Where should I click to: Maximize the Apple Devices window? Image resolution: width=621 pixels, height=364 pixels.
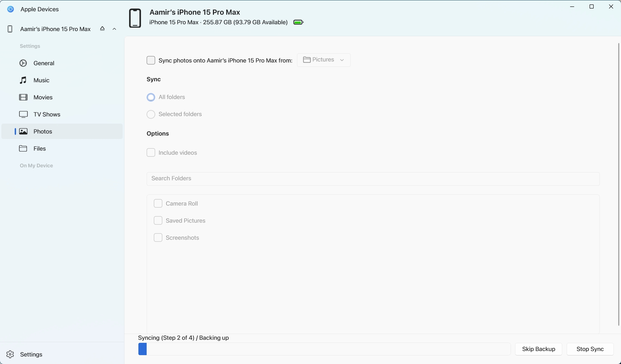click(592, 7)
